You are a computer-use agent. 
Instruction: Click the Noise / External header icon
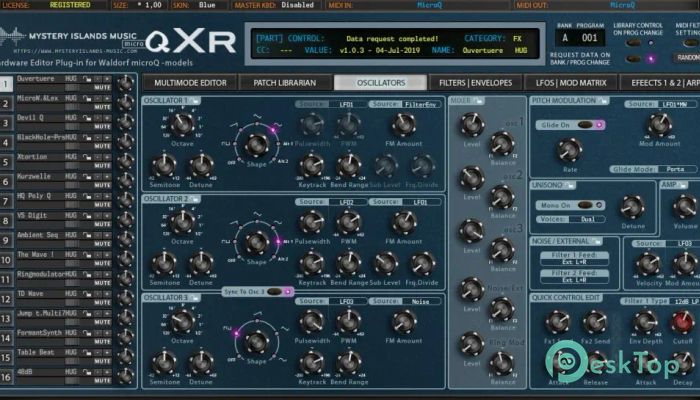[598, 242]
